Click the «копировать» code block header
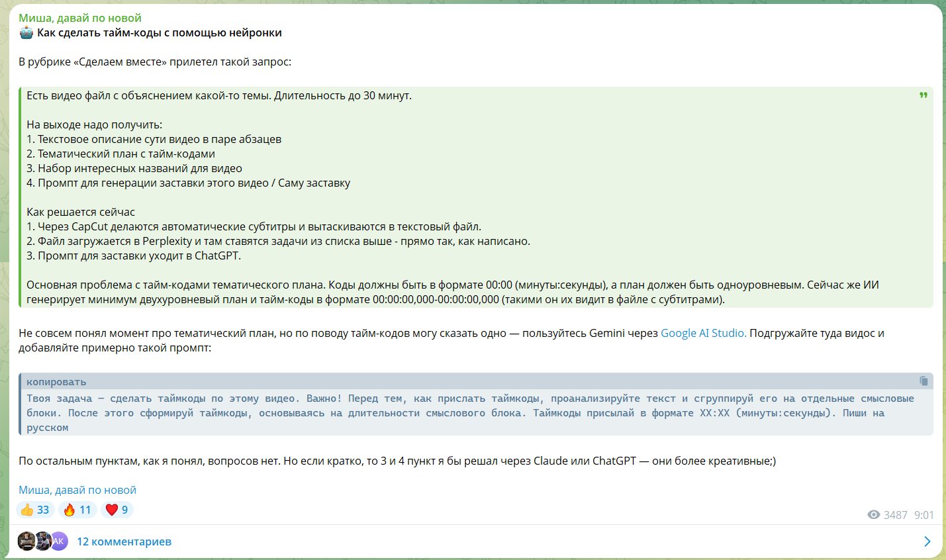The height and width of the screenshot is (560, 946). 56,382
